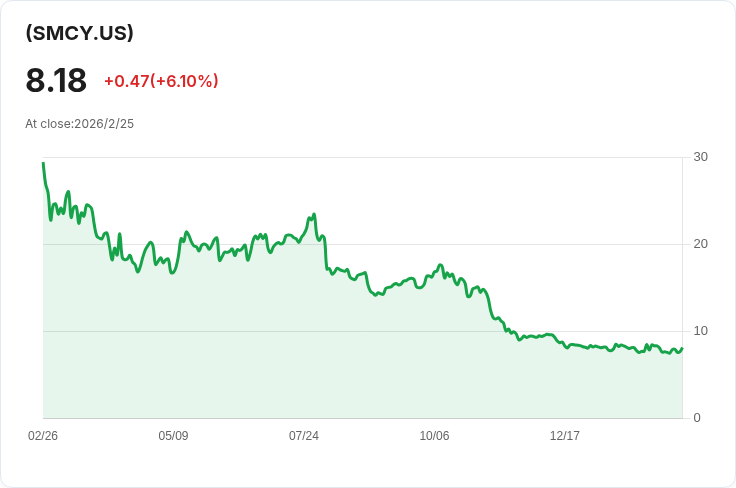
Task: Click the horizontal gridline at value 30
Action: (400, 157)
